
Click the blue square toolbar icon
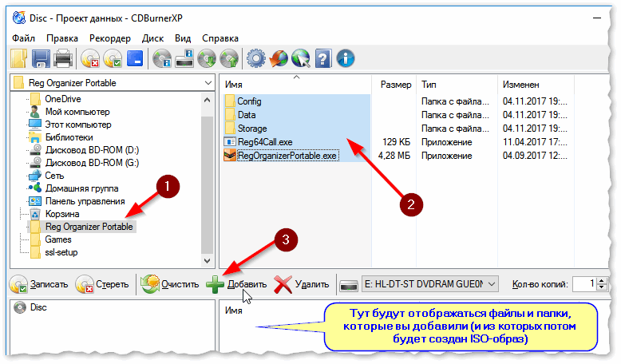[x=135, y=58]
